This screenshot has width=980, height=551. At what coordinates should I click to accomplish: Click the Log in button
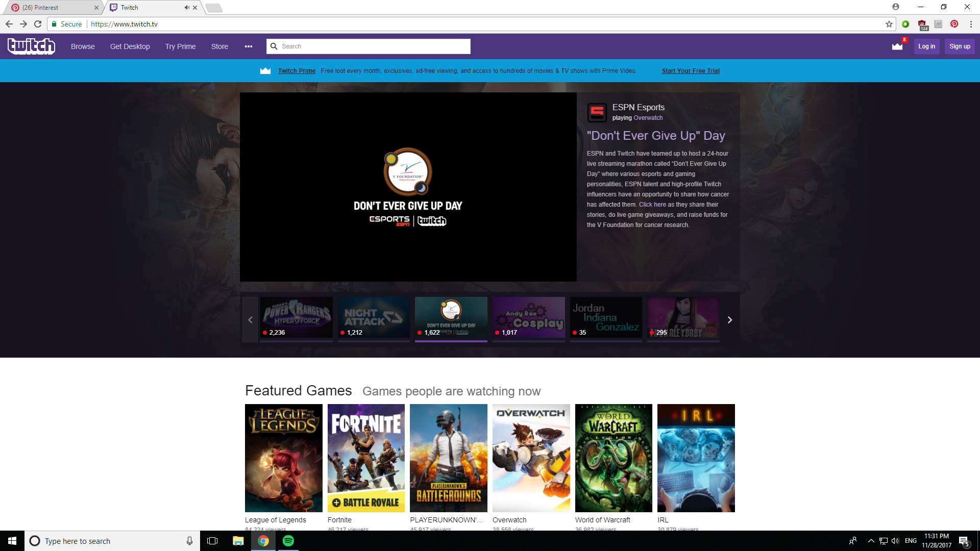[926, 46]
